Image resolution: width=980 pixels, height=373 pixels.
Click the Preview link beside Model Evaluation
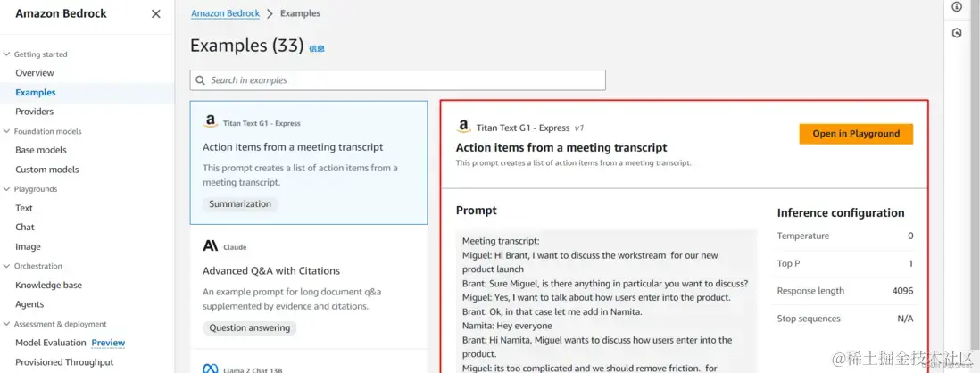pyautogui.click(x=108, y=343)
